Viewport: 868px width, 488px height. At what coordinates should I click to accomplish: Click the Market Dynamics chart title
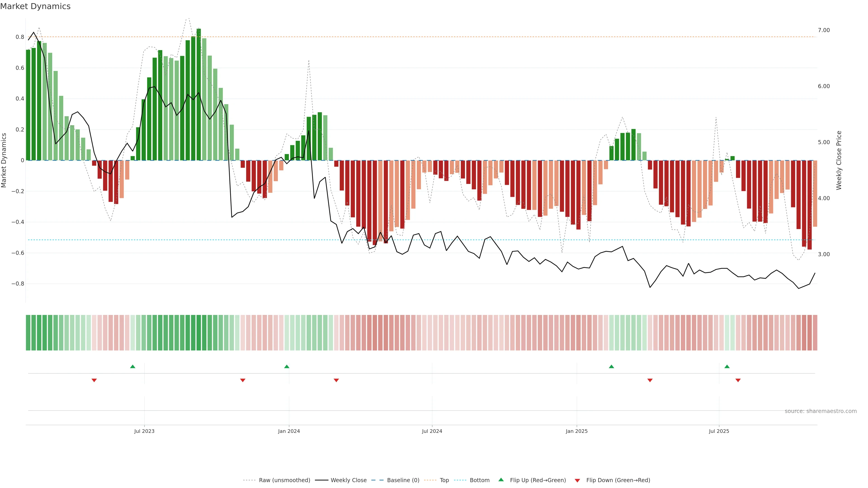tap(35, 6)
